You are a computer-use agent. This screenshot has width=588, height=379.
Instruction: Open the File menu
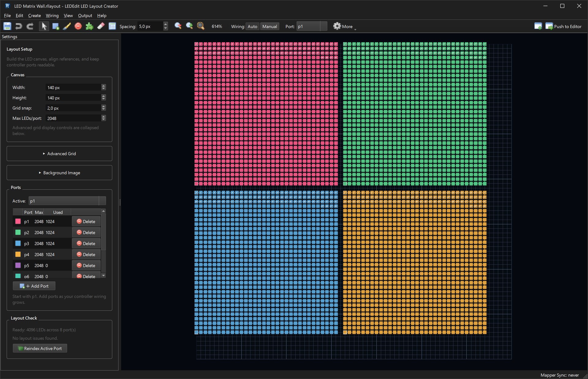click(7, 15)
